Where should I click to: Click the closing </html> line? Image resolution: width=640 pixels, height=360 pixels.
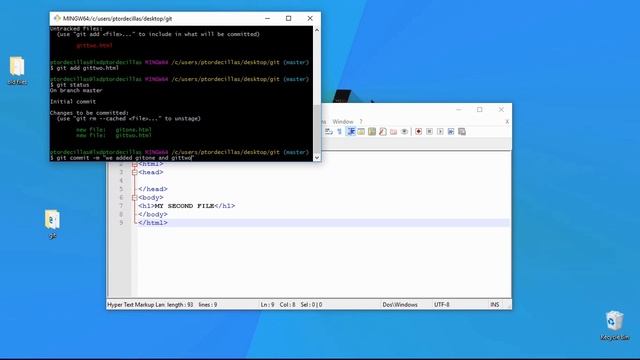pyautogui.click(x=153, y=223)
